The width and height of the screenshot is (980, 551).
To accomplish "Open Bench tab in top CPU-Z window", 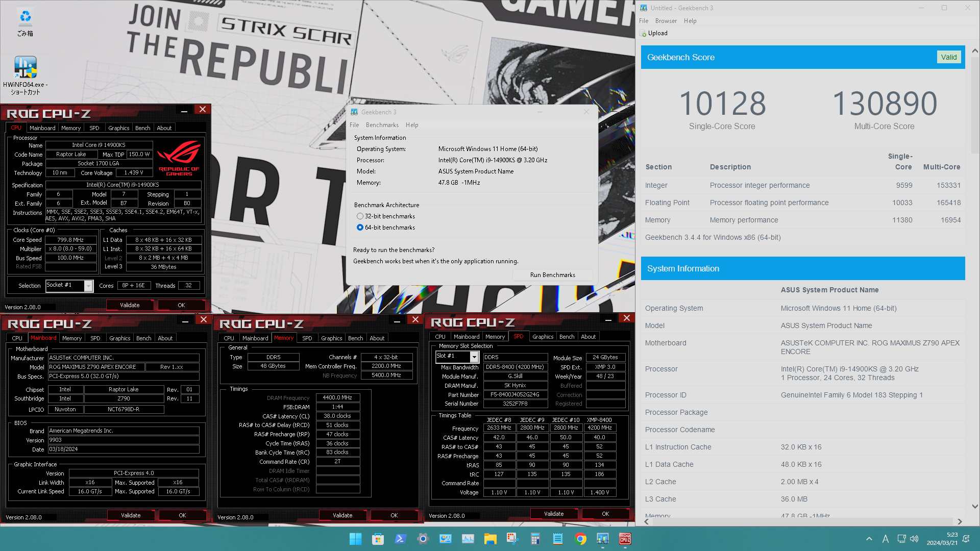I will (x=143, y=128).
